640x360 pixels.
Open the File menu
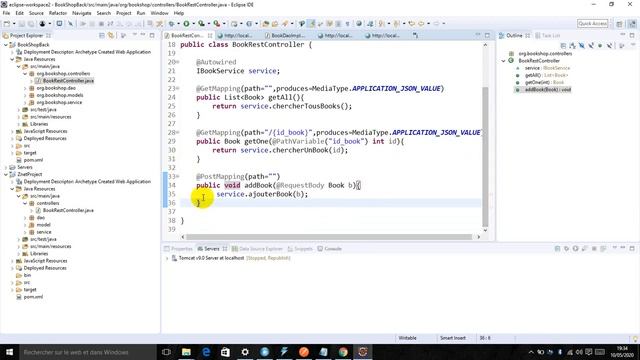point(7,13)
